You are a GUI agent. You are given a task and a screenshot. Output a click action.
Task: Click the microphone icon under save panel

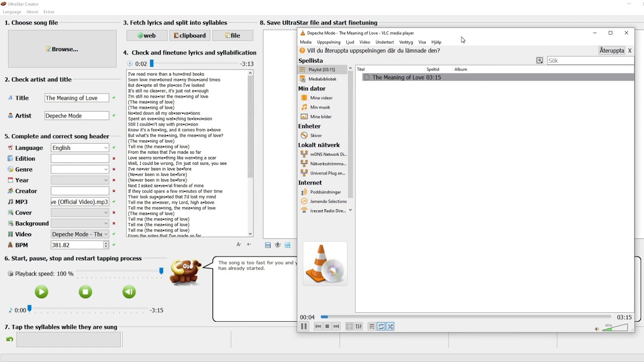tap(278, 245)
